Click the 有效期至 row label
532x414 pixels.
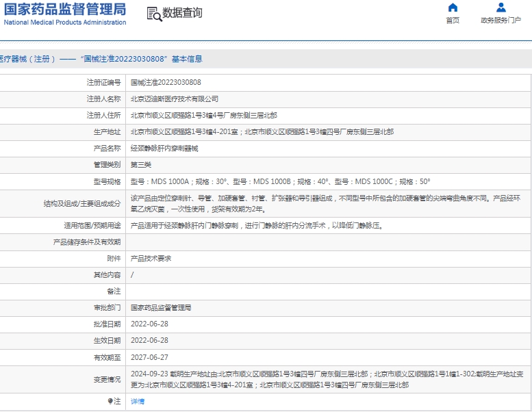click(x=107, y=357)
